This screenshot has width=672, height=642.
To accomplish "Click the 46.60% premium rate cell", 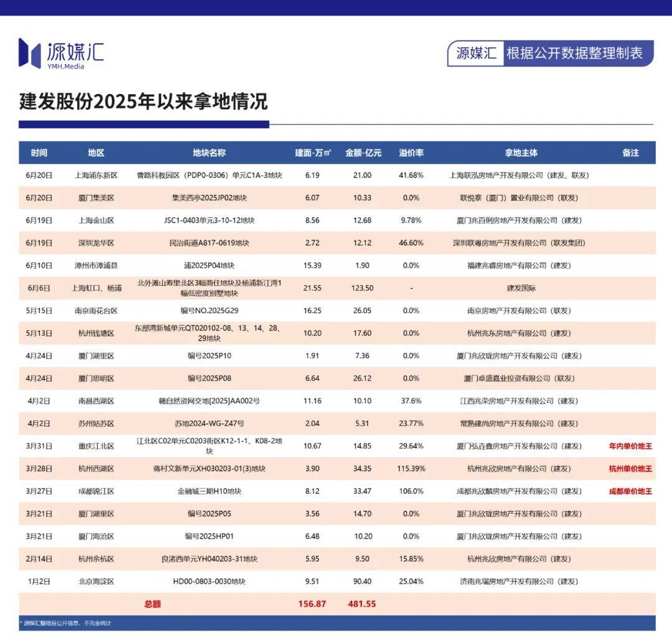I will (411, 243).
